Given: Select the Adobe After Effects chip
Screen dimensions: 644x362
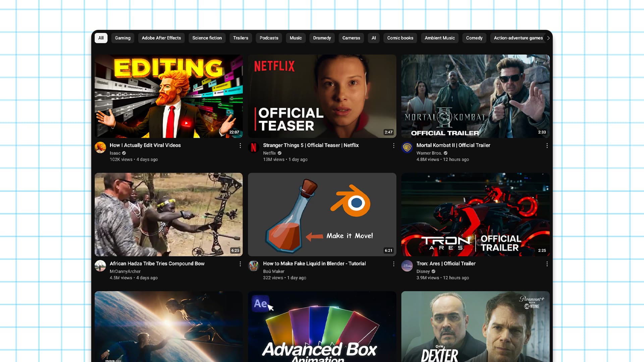Looking at the screenshot, I should pos(161,38).
